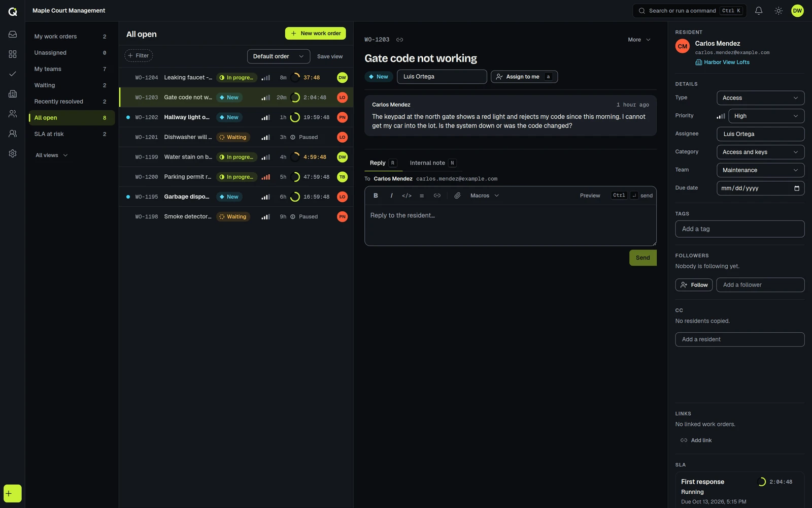Expand the All views list
The height and width of the screenshot is (508, 812).
(51, 155)
